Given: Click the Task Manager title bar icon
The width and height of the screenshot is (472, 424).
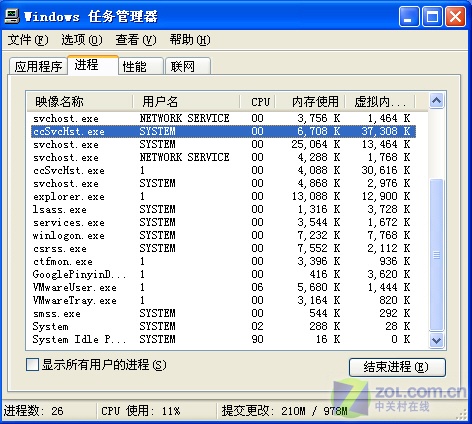Looking at the screenshot, I should click(x=11, y=16).
